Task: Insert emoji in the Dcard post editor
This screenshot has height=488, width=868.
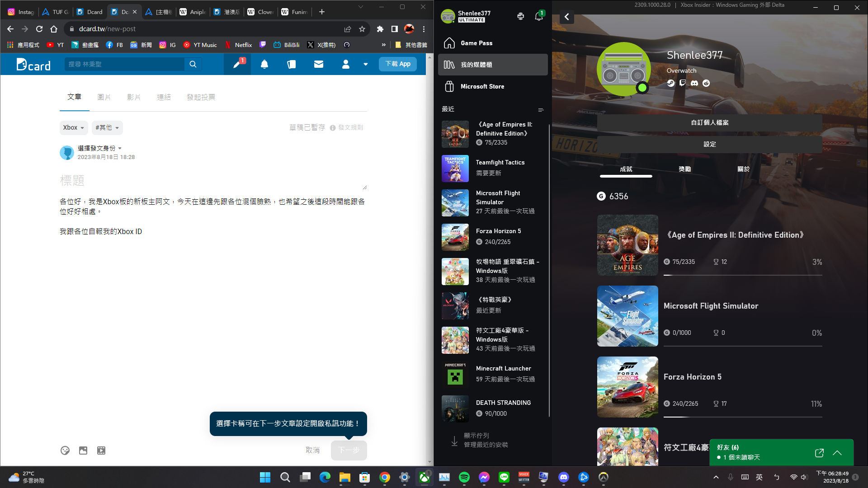Action: [65, 450]
